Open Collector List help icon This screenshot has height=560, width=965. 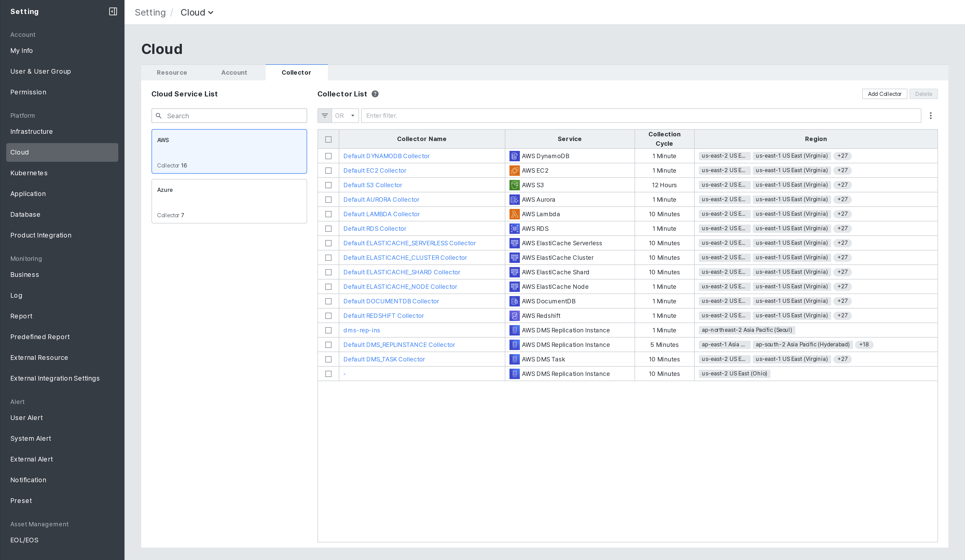click(x=375, y=94)
